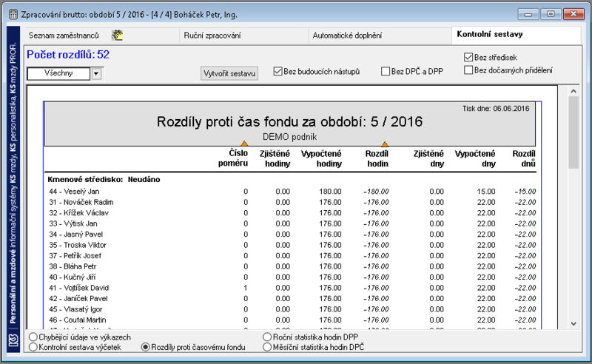Select row 32 - Křížek Václav
592x364 pixels.
pyautogui.click(x=292, y=213)
